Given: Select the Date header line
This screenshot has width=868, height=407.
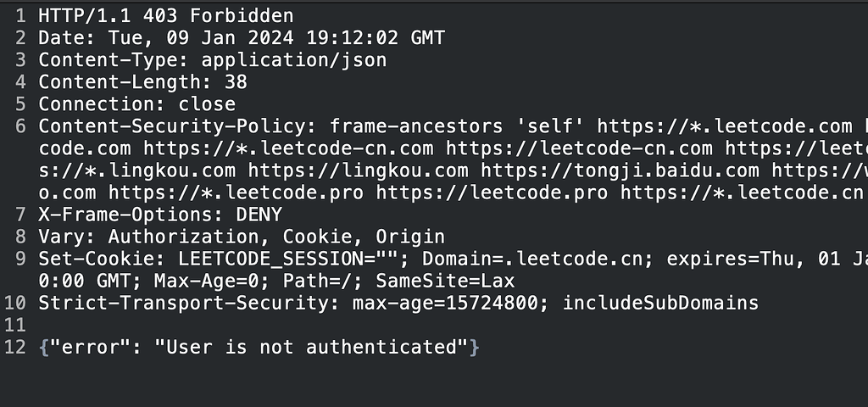Looking at the screenshot, I should pyautogui.click(x=242, y=38).
